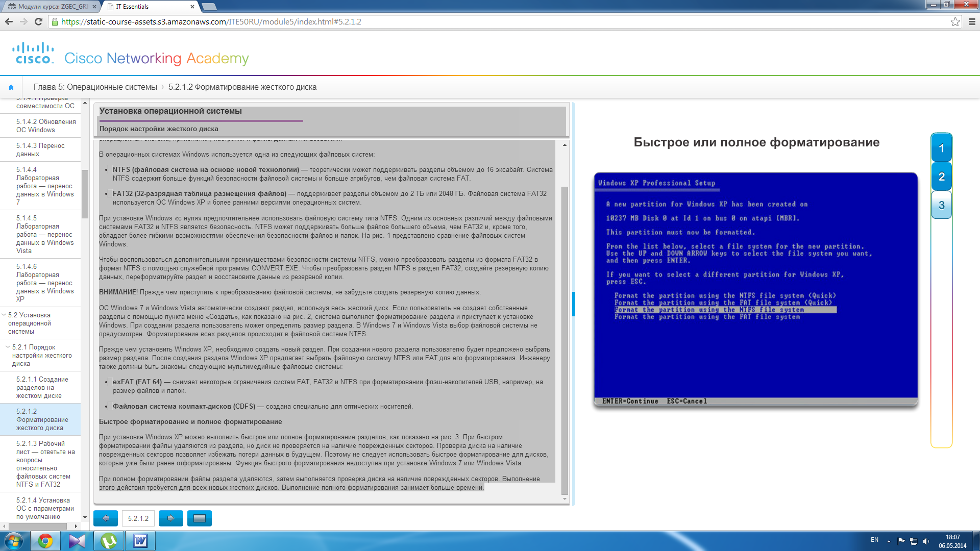This screenshot has width=980, height=551.
Task: Go back in Chrome browser history
Action: tap(9, 21)
